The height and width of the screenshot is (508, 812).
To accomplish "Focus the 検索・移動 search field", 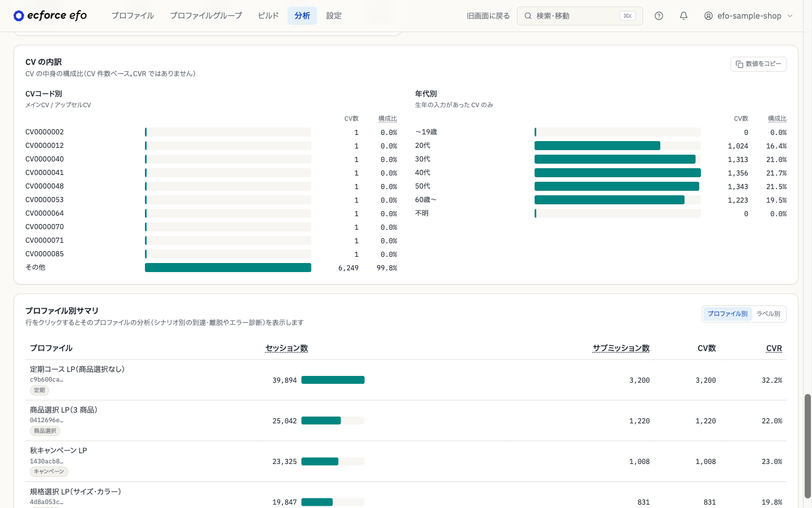I will [x=580, y=16].
